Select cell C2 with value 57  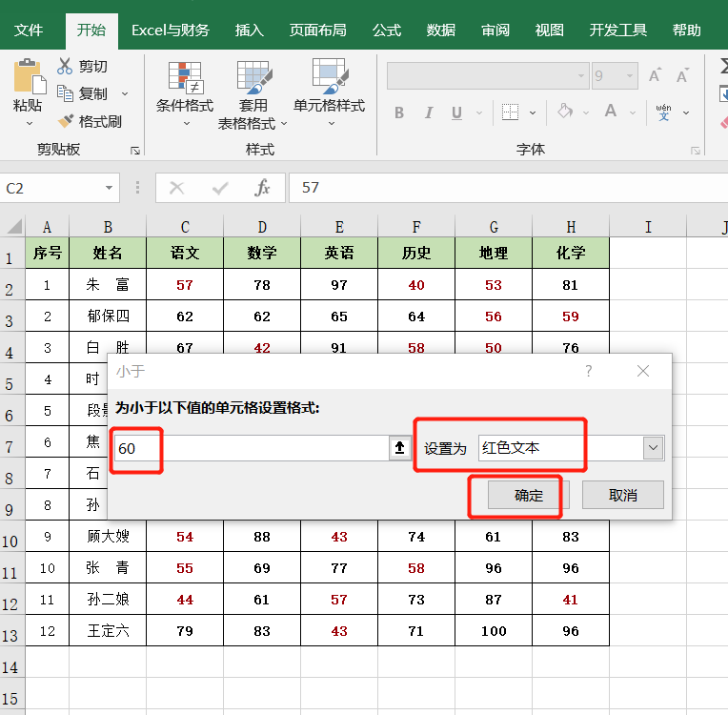point(185,285)
